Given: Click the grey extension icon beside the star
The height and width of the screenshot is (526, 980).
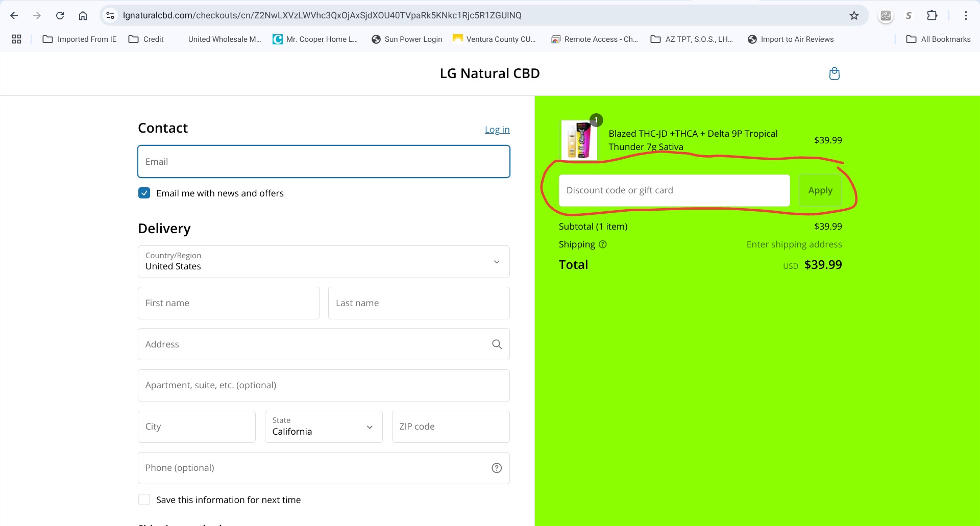Looking at the screenshot, I should click(886, 15).
